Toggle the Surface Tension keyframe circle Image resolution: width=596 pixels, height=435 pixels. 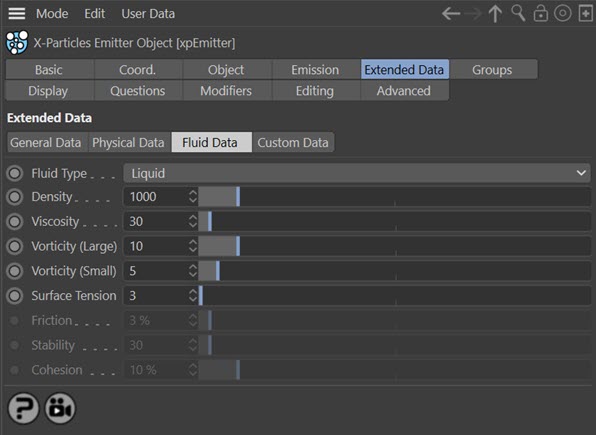15,296
